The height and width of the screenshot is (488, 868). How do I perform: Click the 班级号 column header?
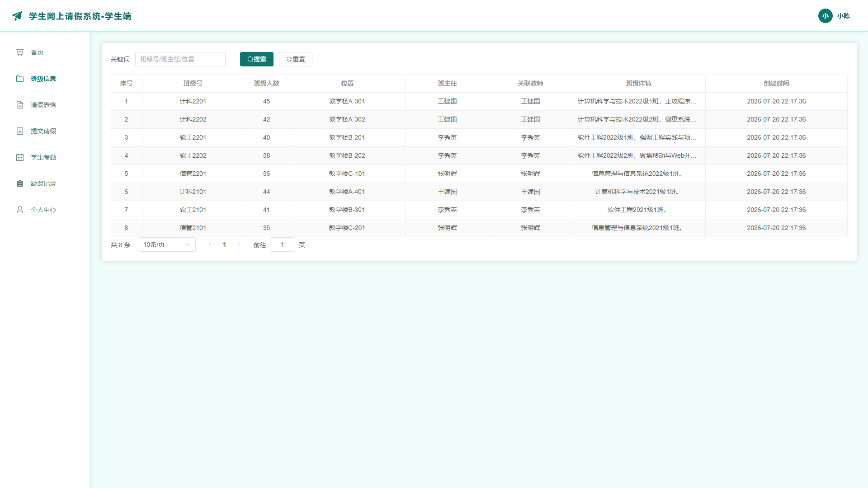[193, 83]
